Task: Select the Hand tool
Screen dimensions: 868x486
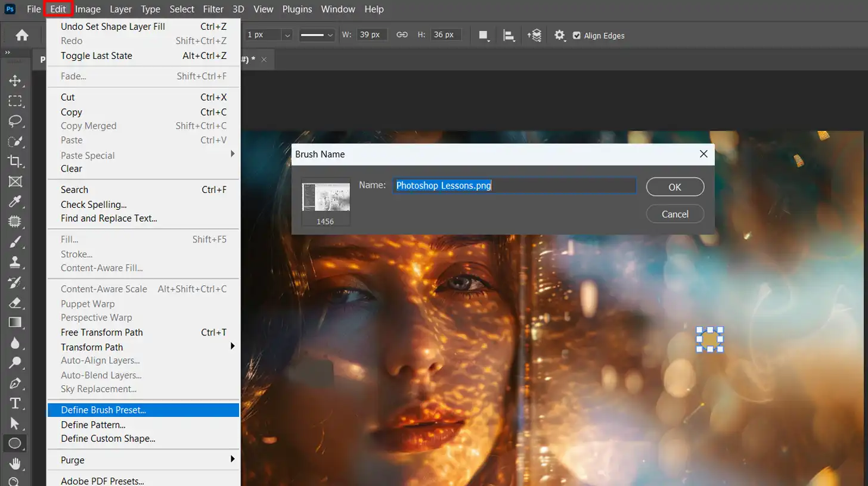Action: 15,463
